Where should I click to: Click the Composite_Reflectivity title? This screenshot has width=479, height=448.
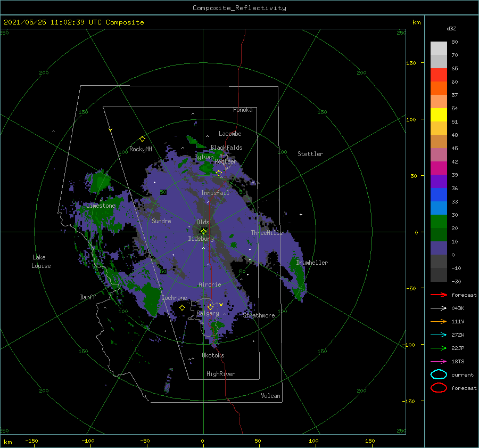coord(240,8)
